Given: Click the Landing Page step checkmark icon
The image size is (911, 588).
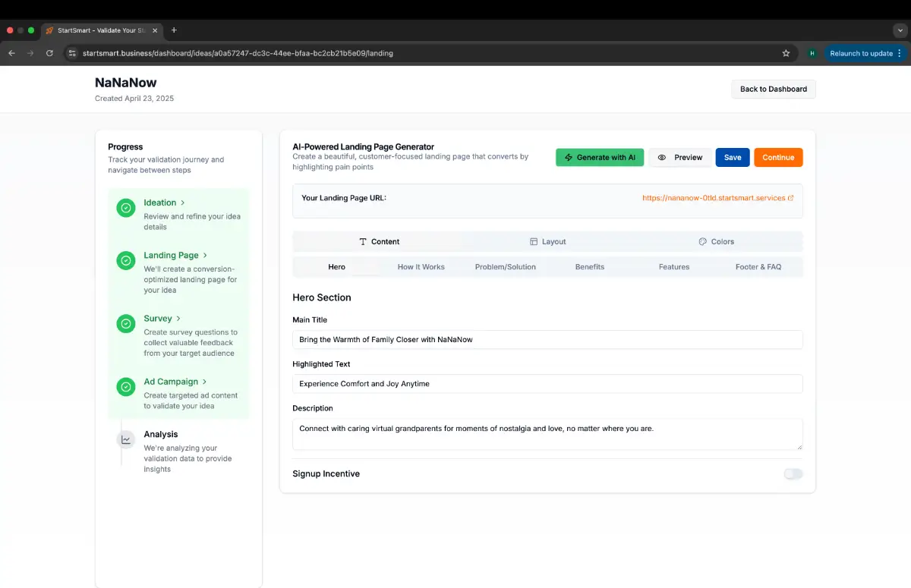Looking at the screenshot, I should point(126,261).
